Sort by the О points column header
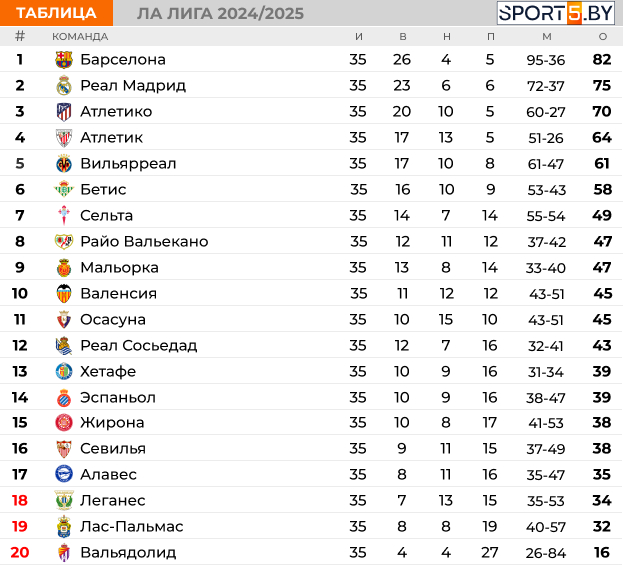The image size is (623, 565). 603,37
